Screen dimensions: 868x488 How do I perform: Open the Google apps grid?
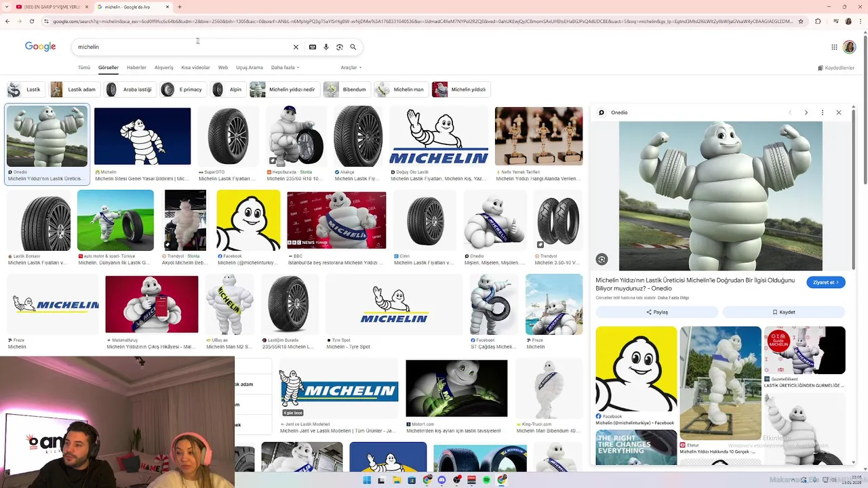(x=834, y=47)
